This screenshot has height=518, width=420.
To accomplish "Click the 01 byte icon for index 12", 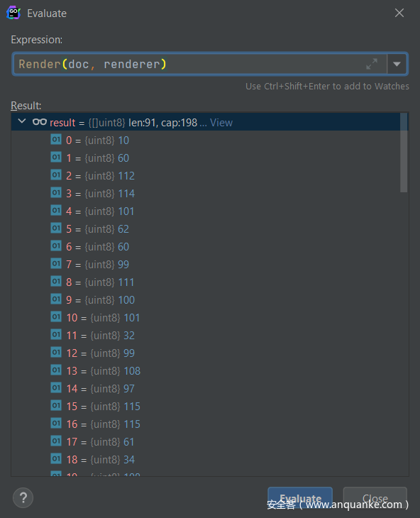I will (x=56, y=353).
